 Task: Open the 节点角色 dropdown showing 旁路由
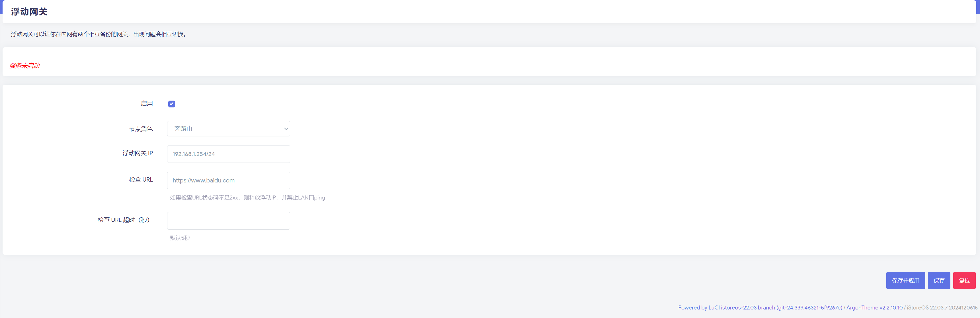coord(228,129)
